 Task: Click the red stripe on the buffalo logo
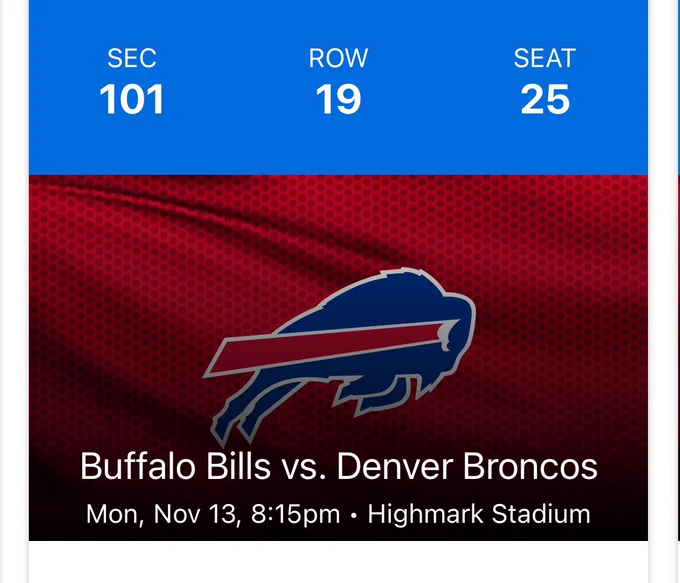(x=332, y=347)
